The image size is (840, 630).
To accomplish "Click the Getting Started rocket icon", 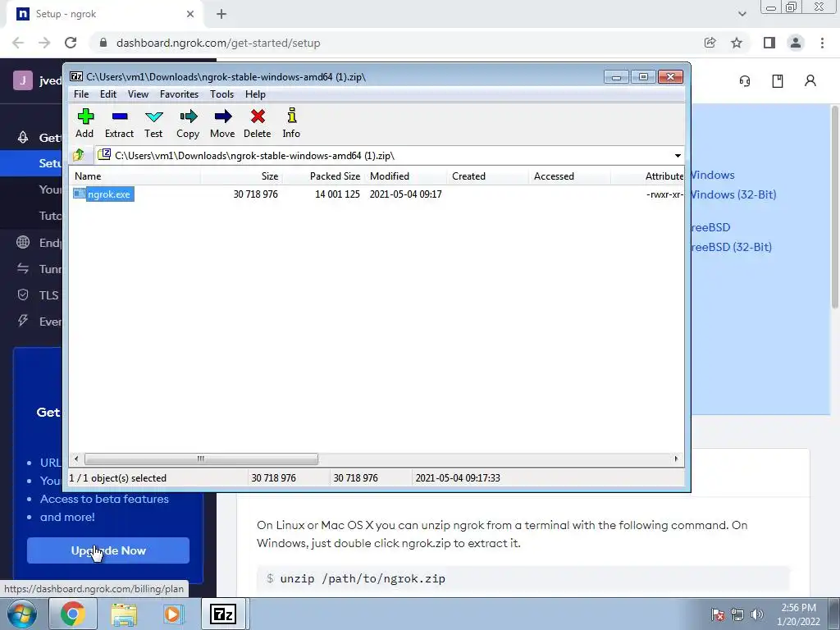I will tap(23, 138).
